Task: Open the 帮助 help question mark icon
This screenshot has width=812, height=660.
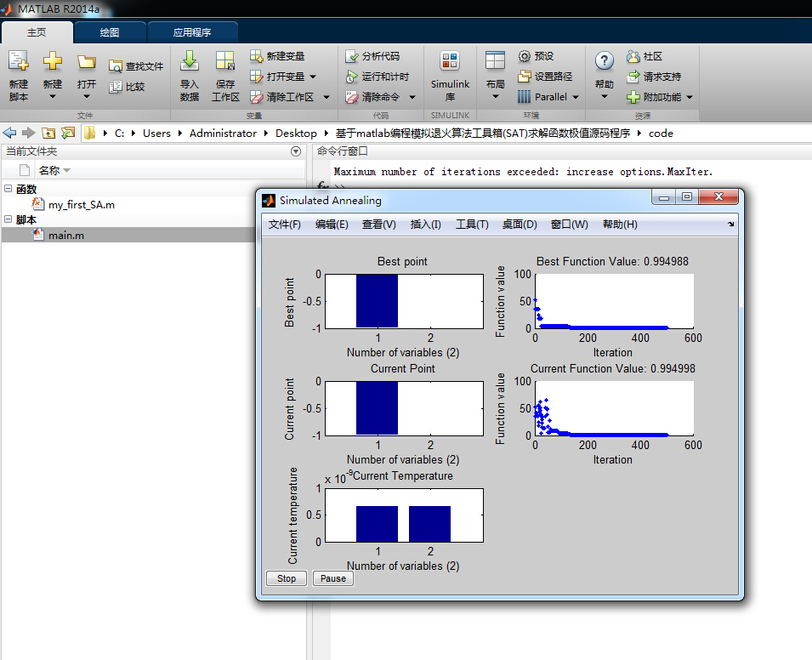Action: click(x=604, y=61)
